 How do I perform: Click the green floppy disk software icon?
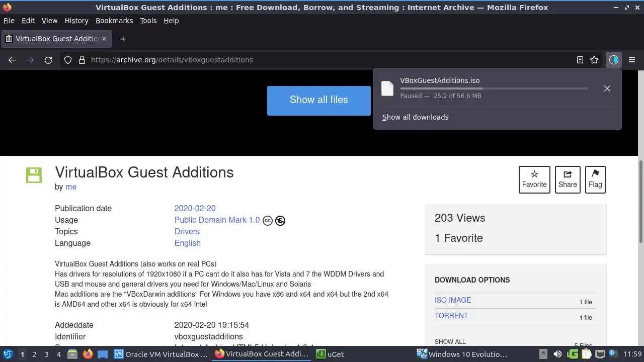click(34, 175)
